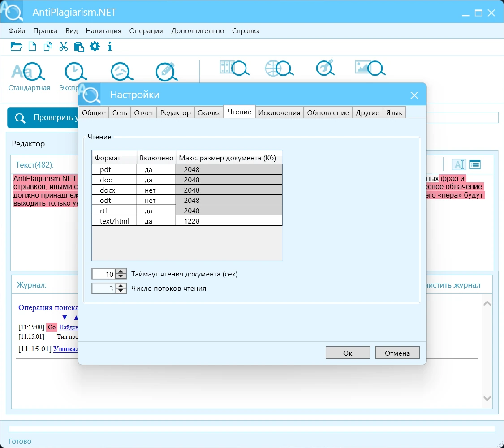Switch to the Язык tab

click(x=394, y=112)
